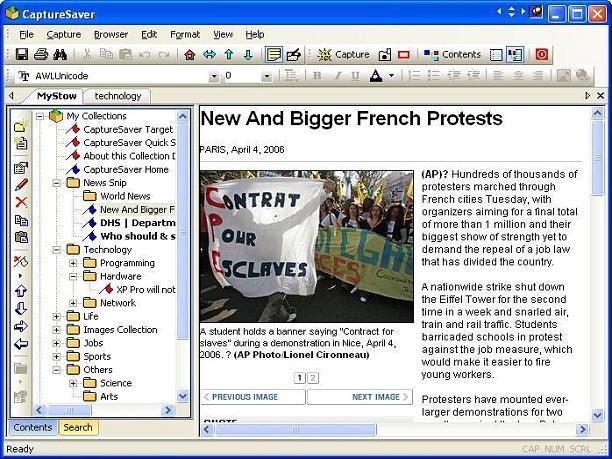This screenshot has width=612, height=459.
Task: Click the font color A icon
Action: [376, 76]
